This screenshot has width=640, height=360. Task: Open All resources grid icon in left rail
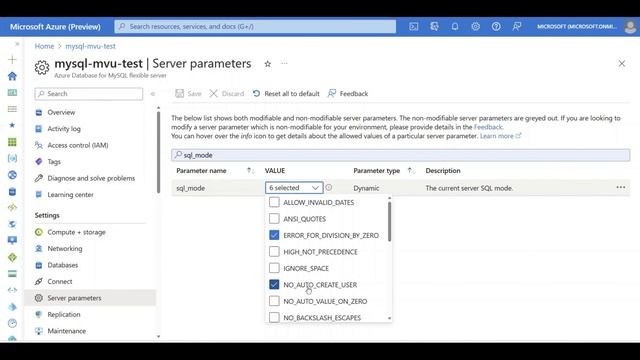point(12,142)
